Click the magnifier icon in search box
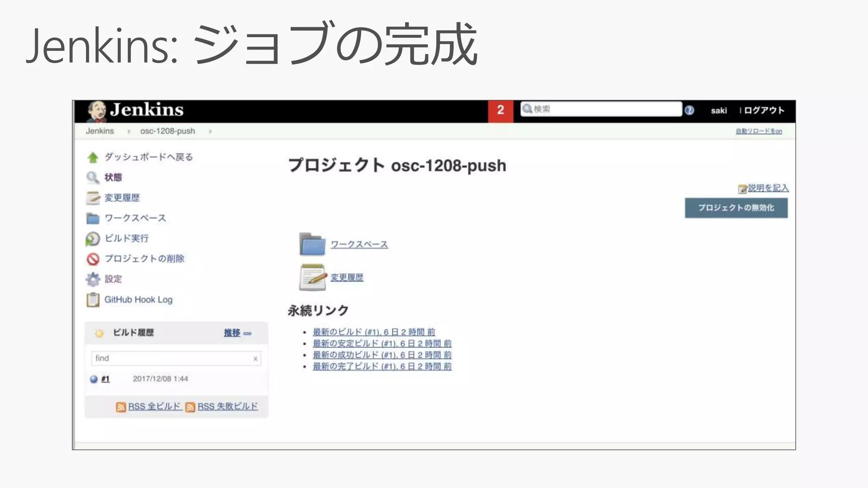Viewport: 868px width, 488px height. (527, 109)
